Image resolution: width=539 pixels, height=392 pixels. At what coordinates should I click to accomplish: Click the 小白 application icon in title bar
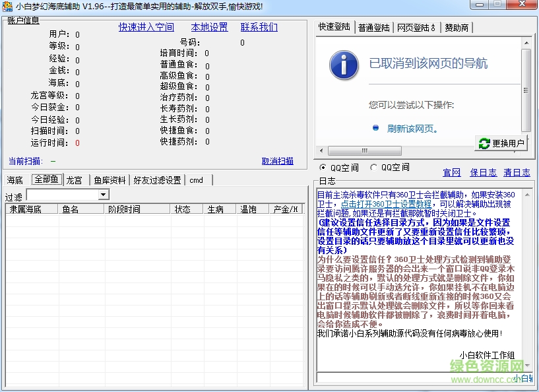(x=7, y=7)
